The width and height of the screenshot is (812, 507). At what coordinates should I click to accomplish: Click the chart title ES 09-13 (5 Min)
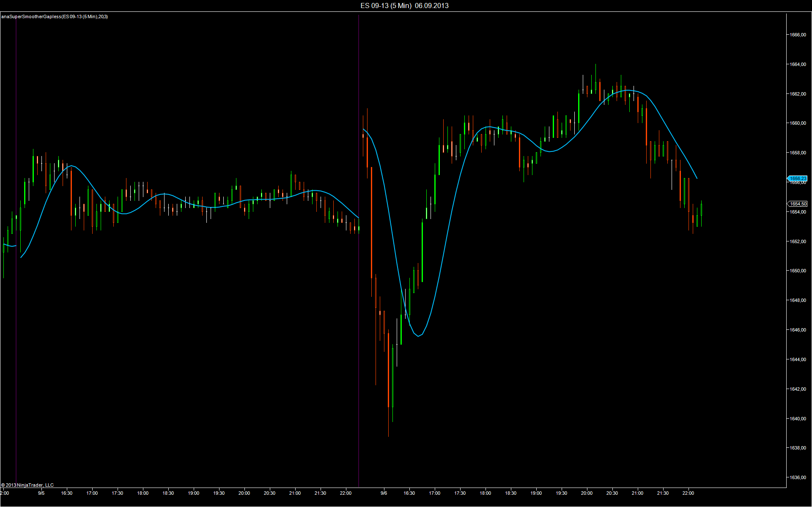click(x=386, y=5)
